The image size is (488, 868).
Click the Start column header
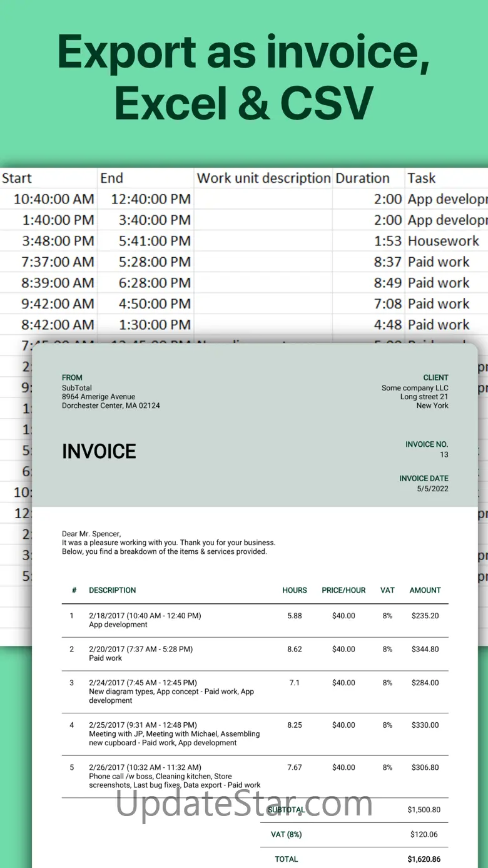17,178
